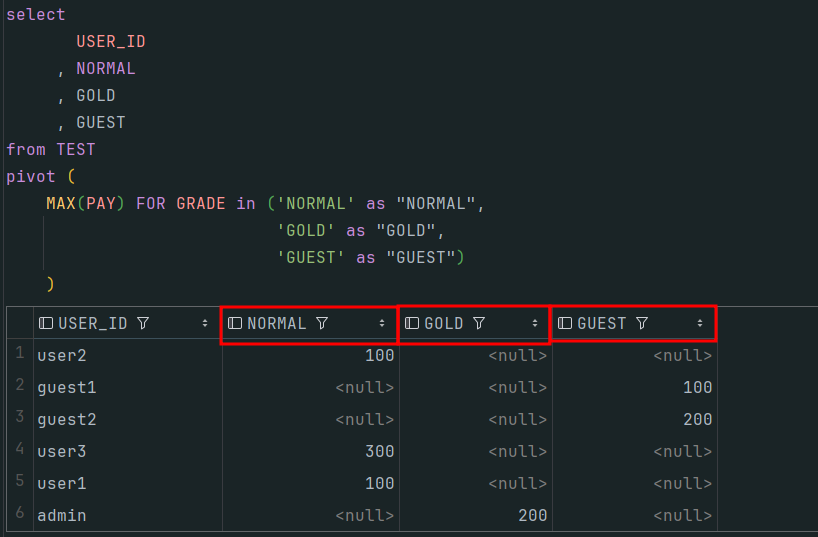818x537 pixels.
Task: Click GOLD in the select list
Action: [x=96, y=96]
